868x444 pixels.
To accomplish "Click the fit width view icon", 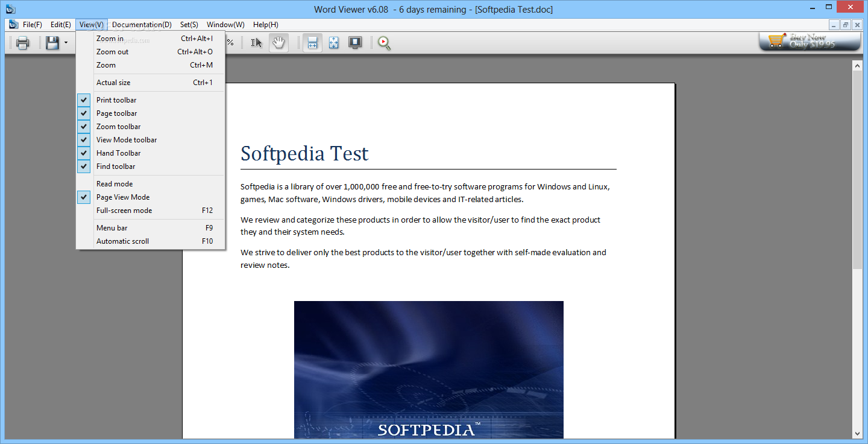I will click(312, 43).
